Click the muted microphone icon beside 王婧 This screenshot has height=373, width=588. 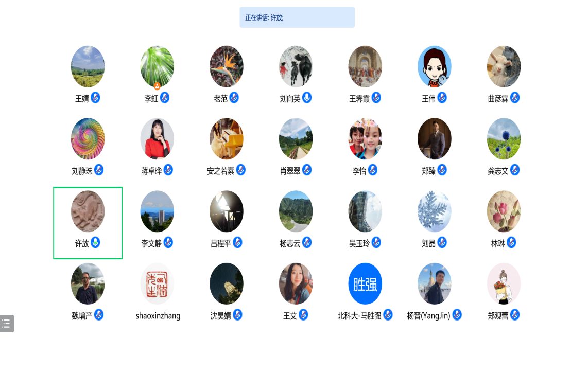[95, 97]
